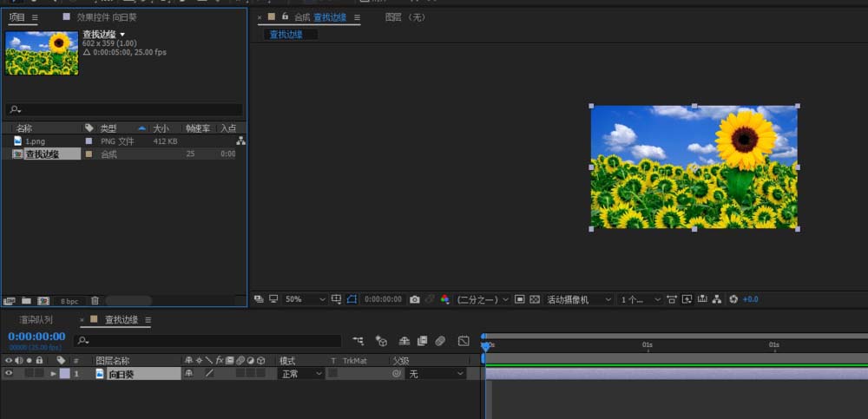This screenshot has height=419, width=868.
Task: Sort by the 大小 column header
Action: click(x=161, y=128)
